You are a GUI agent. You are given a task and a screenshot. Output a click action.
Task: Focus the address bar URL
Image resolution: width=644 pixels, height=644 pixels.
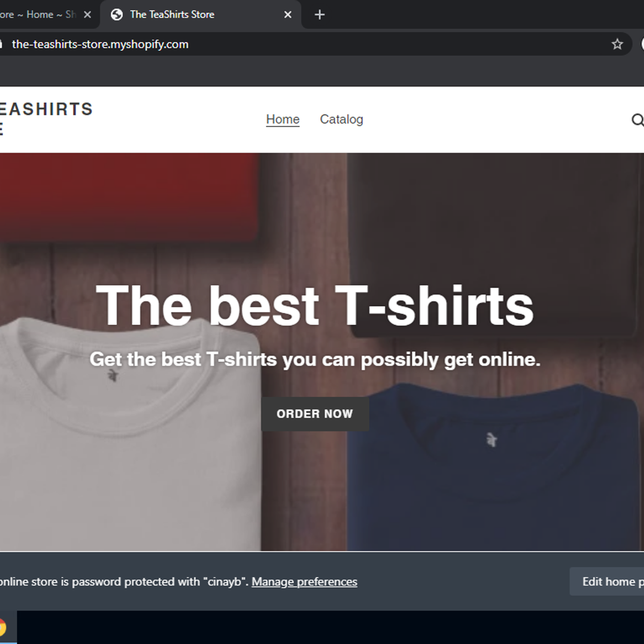(100, 44)
